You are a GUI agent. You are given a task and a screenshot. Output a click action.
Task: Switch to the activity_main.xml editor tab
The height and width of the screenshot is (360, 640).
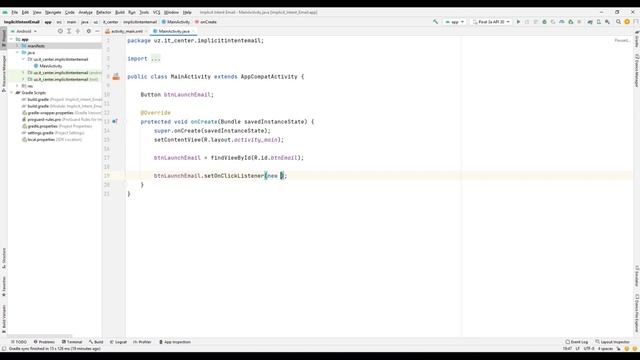pyautogui.click(x=127, y=31)
